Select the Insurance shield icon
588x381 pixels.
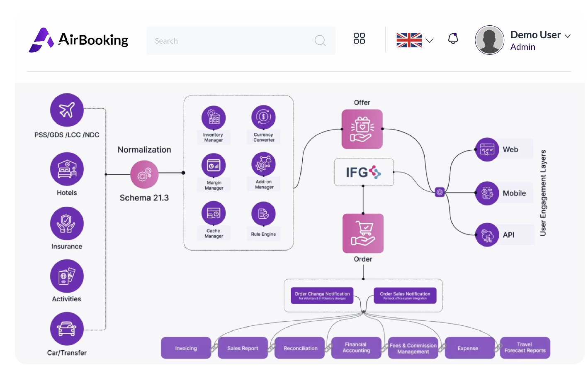67,223
